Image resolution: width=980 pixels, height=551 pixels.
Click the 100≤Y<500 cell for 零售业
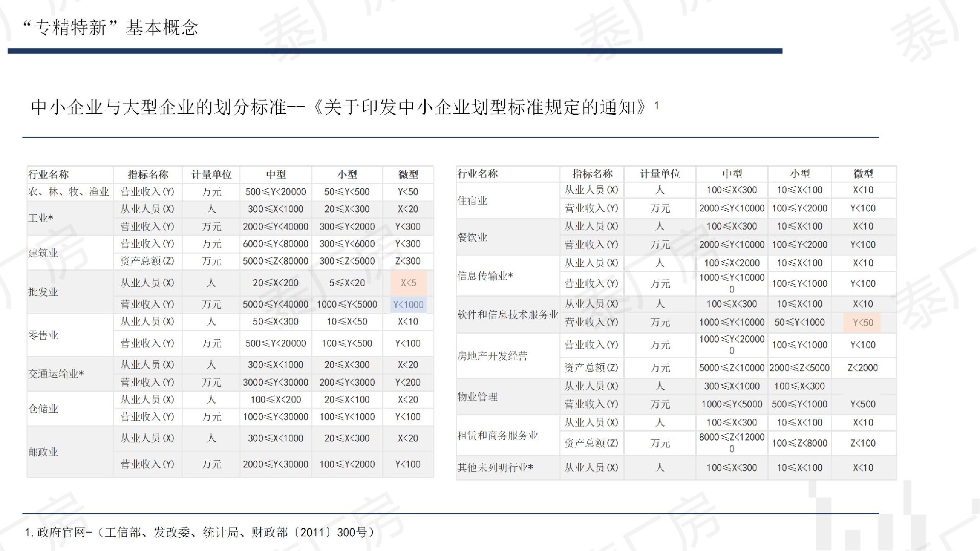click(347, 343)
